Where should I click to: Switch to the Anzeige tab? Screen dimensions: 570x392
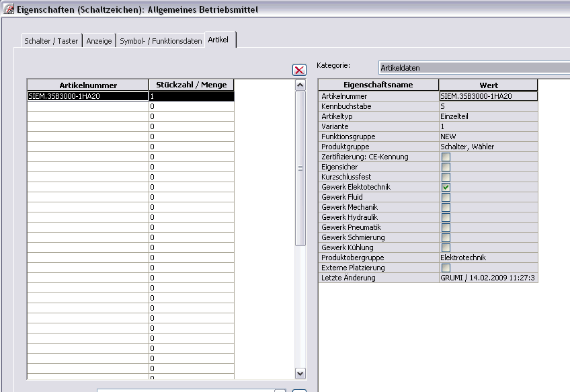(x=99, y=41)
